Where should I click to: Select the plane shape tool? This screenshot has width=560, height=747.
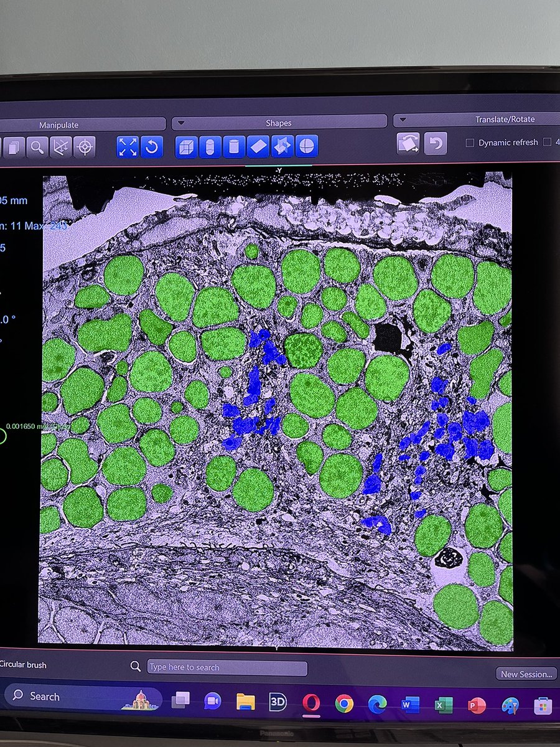tap(258, 147)
